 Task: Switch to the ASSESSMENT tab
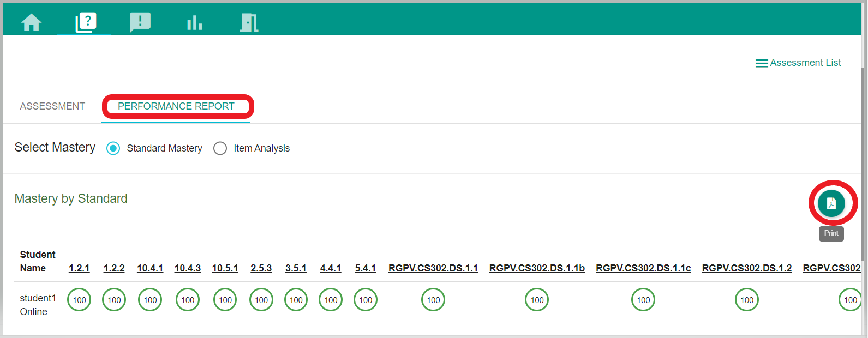(52, 106)
